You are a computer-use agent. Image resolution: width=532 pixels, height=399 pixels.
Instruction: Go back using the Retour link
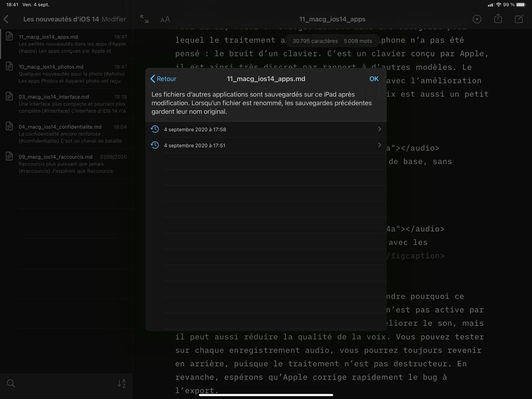164,78
